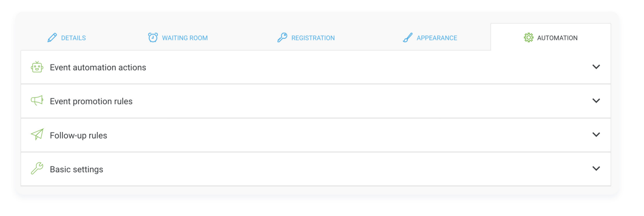Click the green gear Automation icon
The height and width of the screenshot is (216, 644).
pyautogui.click(x=528, y=38)
